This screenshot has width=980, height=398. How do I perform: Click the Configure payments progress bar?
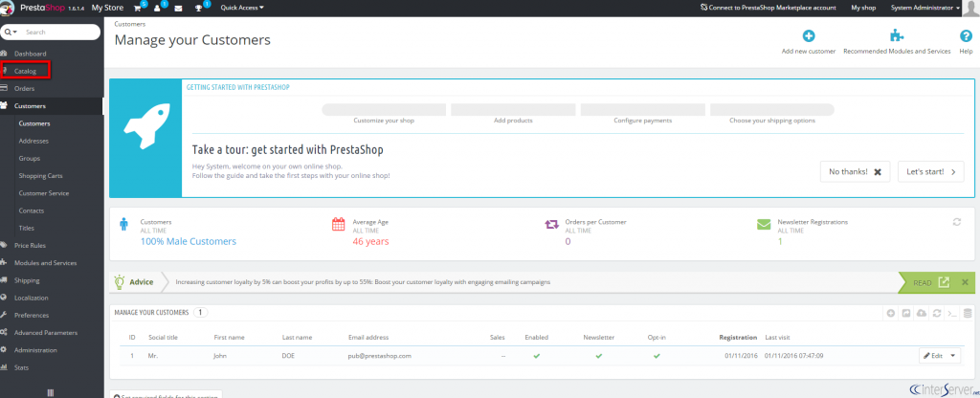[642, 110]
